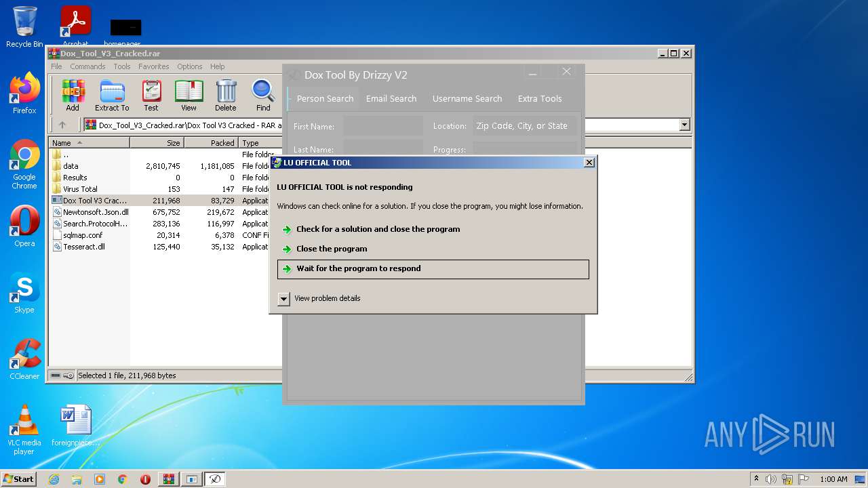The image size is (868, 488).
Task: Click the Add toolbar icon in WinRAR
Action: tap(73, 96)
